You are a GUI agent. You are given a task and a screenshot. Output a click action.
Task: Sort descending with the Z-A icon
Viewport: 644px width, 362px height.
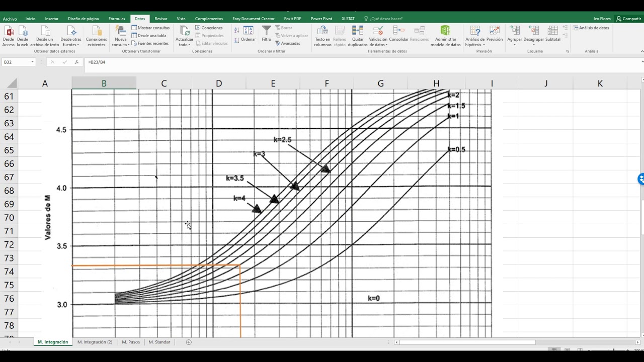point(237,41)
